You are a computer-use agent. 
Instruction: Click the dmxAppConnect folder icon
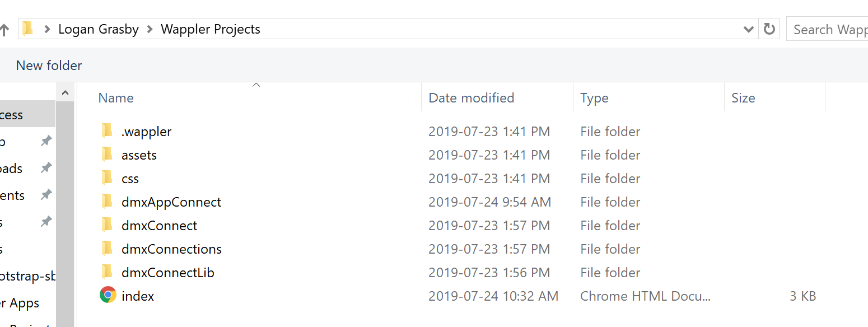click(x=107, y=202)
